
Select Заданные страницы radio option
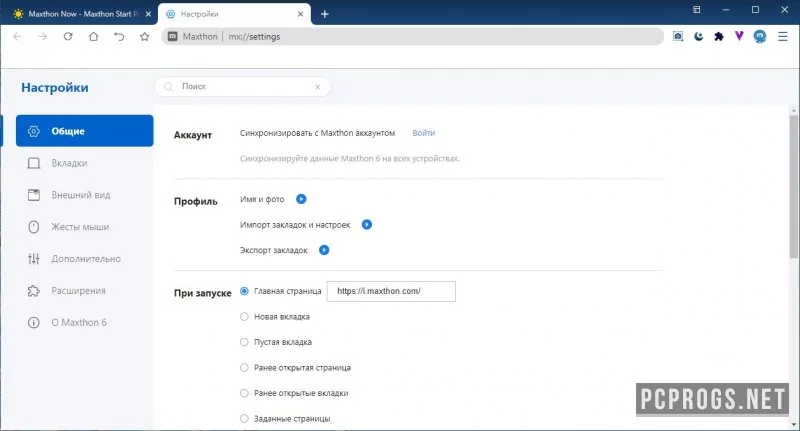coord(244,418)
